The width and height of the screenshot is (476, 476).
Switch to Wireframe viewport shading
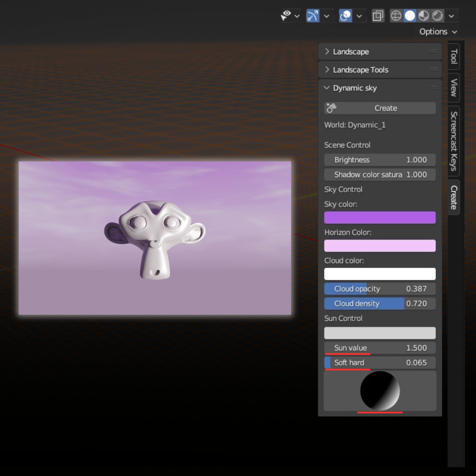[396, 16]
